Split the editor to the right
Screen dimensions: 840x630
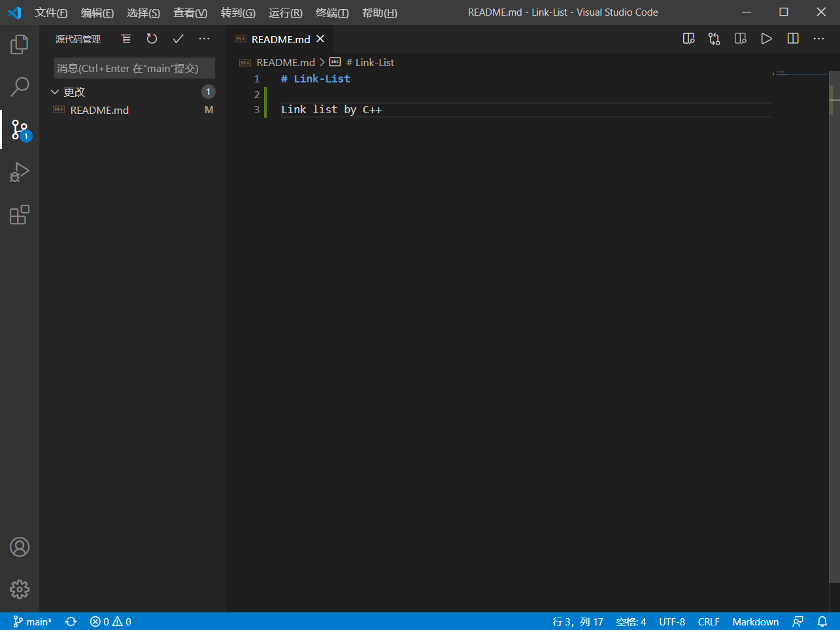click(x=793, y=39)
